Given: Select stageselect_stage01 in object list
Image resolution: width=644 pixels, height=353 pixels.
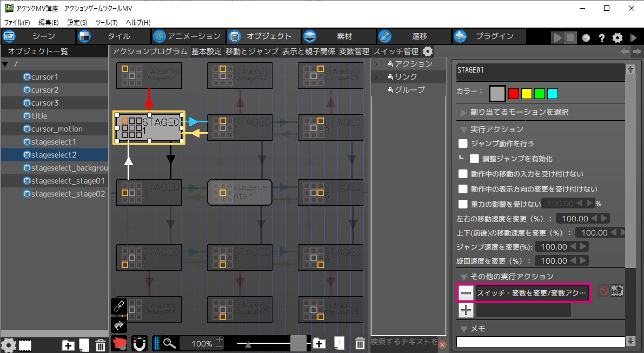Looking at the screenshot, I should (x=68, y=181).
